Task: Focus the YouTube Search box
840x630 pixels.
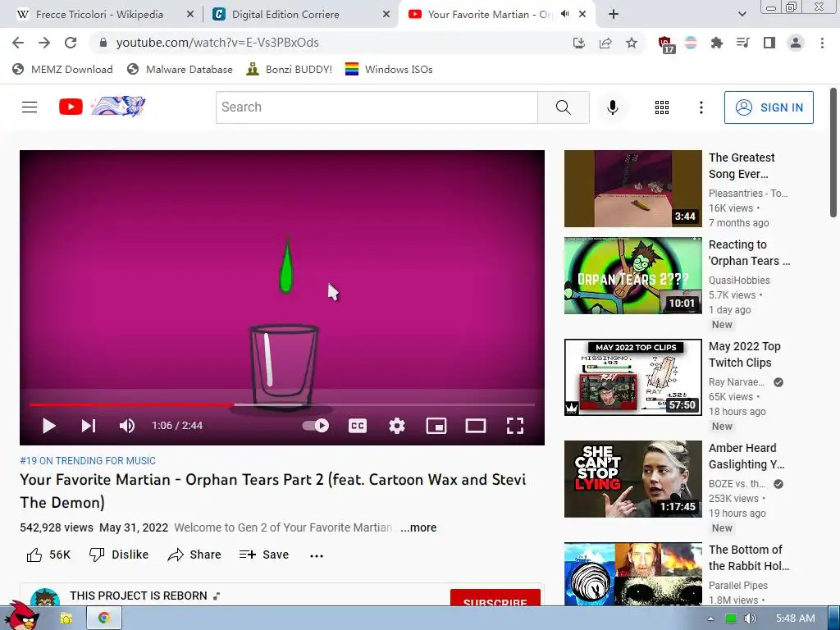Action: tap(377, 107)
